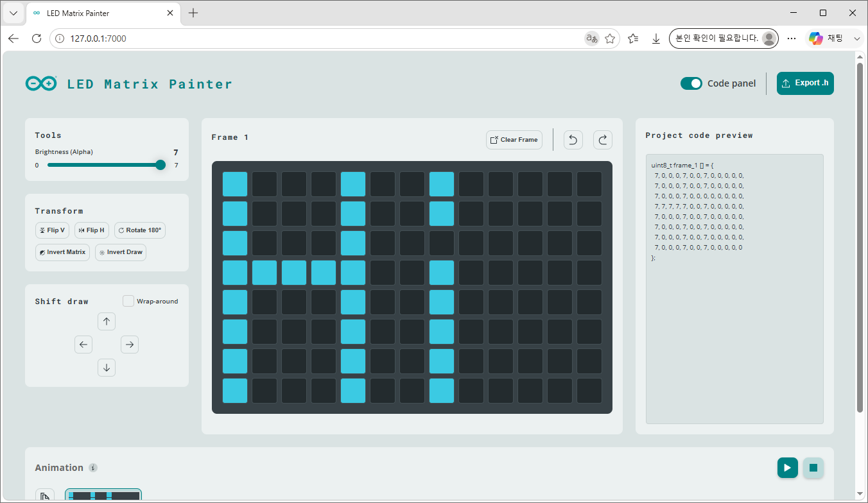Image resolution: width=868 pixels, height=503 pixels.
Task: Play the animation
Action: [788, 468]
